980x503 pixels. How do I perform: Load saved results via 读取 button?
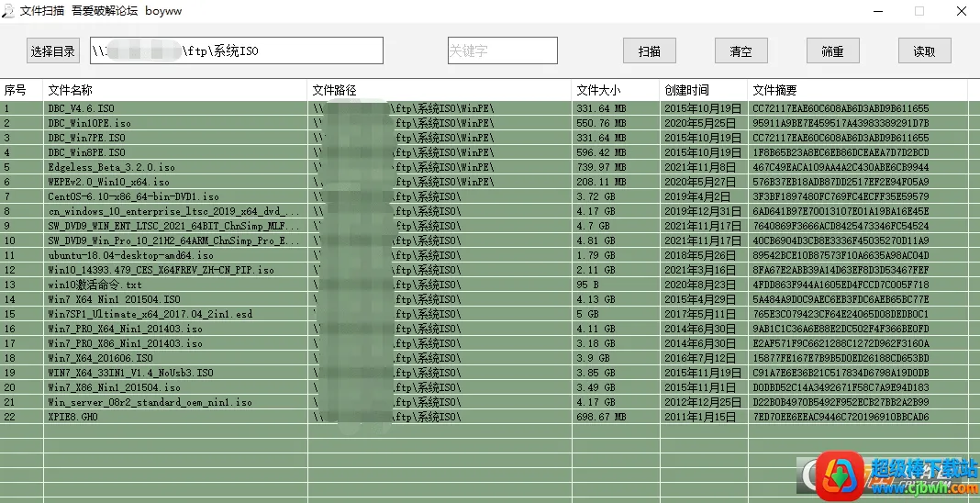(924, 50)
